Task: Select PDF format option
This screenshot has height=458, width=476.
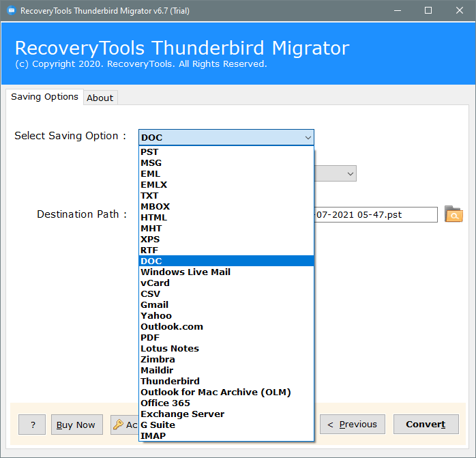Action: [226, 338]
